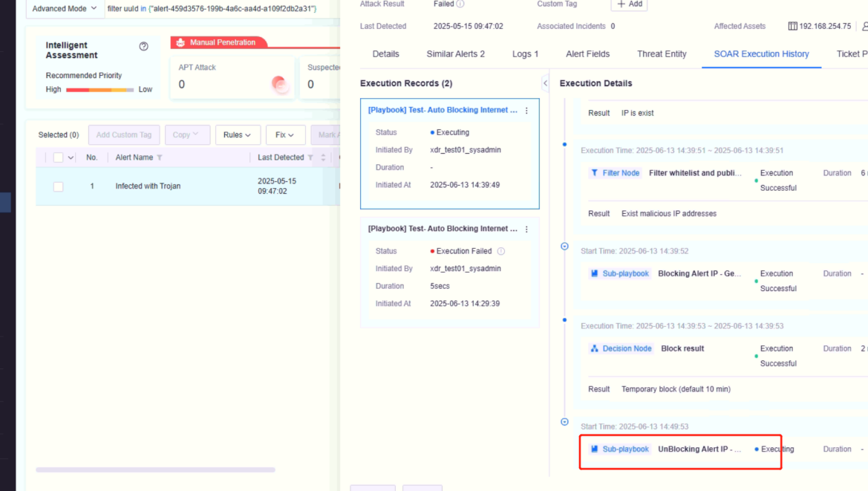Click the Temporary block (default 10 min) result
868x491 pixels.
tap(676, 389)
